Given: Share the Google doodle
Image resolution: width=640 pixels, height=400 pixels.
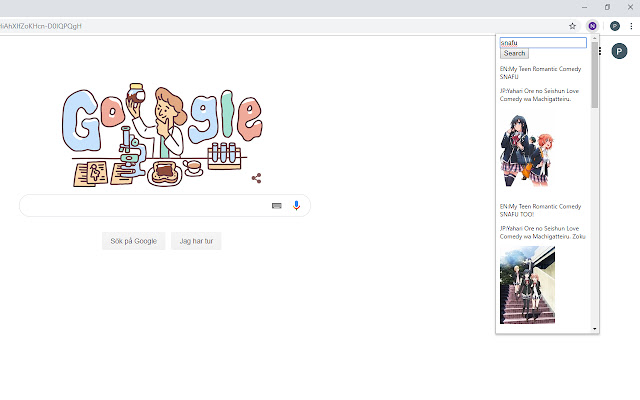Looking at the screenshot, I should pyautogui.click(x=257, y=178).
